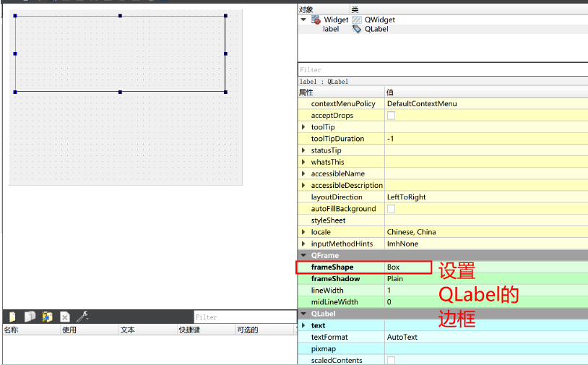588x365 pixels.
Task: Click the locale value Chinese, China
Action: coord(411,232)
